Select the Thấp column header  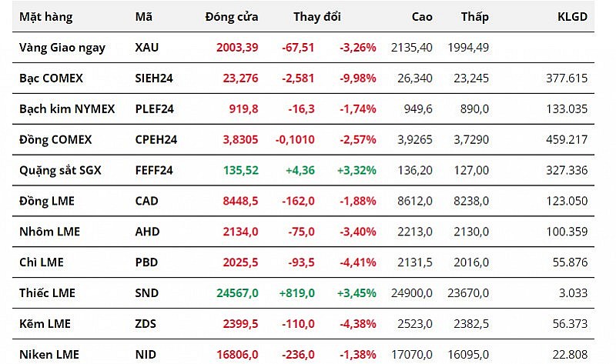coord(474,16)
